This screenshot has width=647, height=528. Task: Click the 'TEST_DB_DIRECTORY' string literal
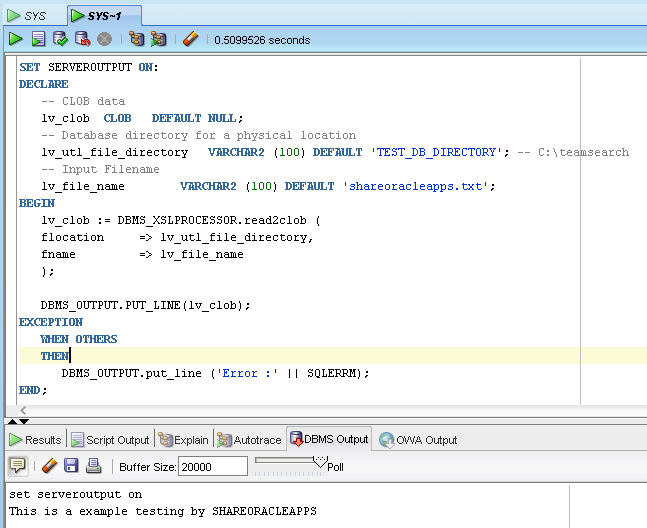(437, 152)
